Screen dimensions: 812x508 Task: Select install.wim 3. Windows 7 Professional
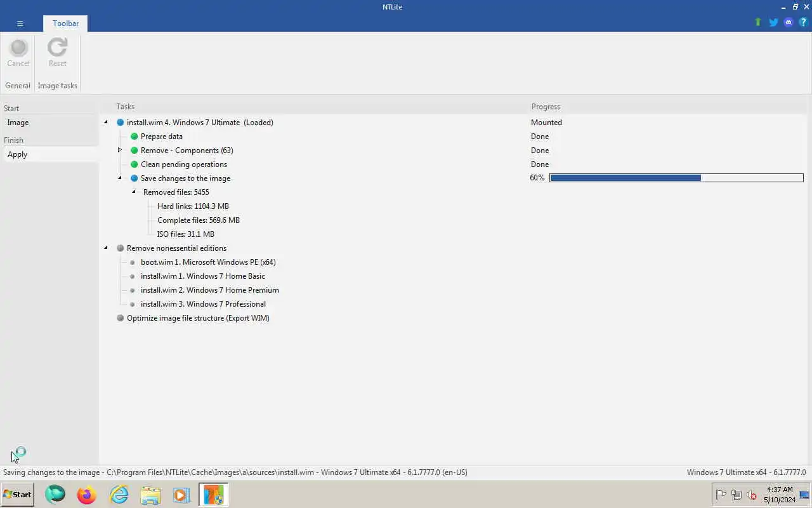tap(203, 304)
